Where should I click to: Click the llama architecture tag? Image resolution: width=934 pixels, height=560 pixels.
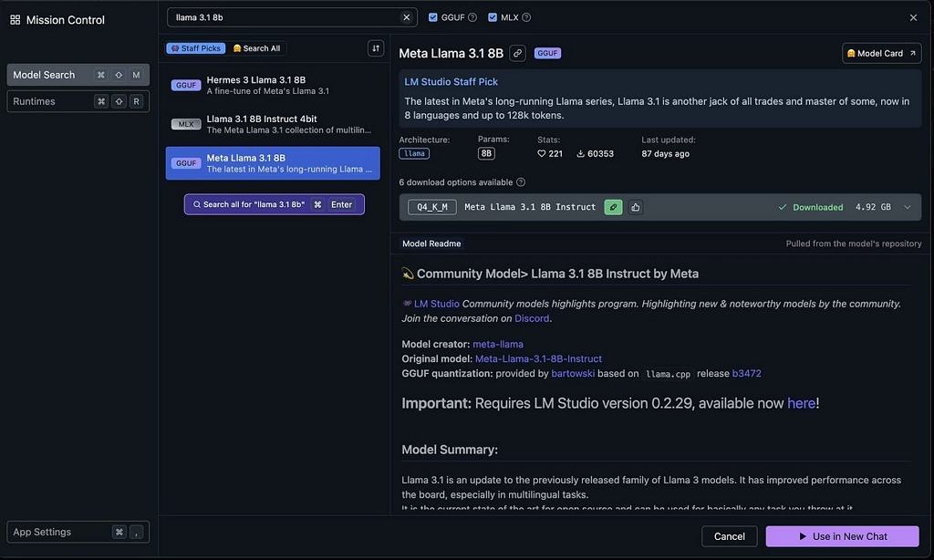click(x=414, y=154)
